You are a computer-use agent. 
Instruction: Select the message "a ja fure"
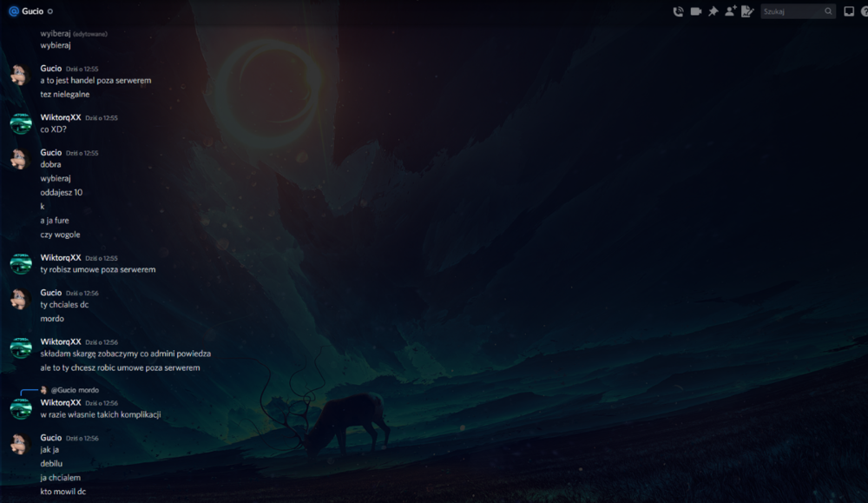(x=55, y=221)
